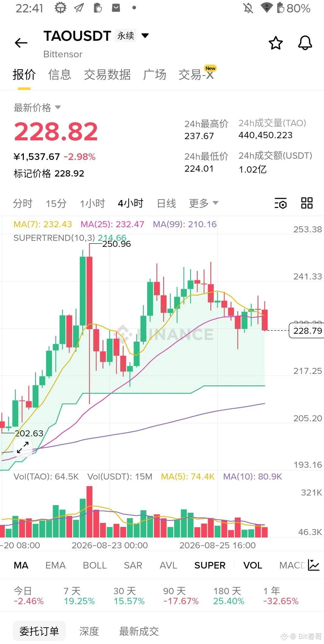Select the 分时 timeframe
This screenshot has height=644, width=324.
click(x=23, y=203)
